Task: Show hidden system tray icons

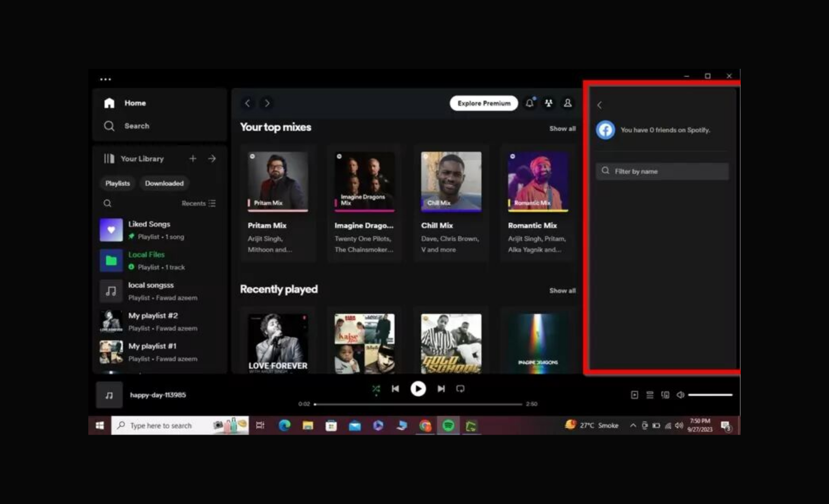Action: pyautogui.click(x=633, y=425)
